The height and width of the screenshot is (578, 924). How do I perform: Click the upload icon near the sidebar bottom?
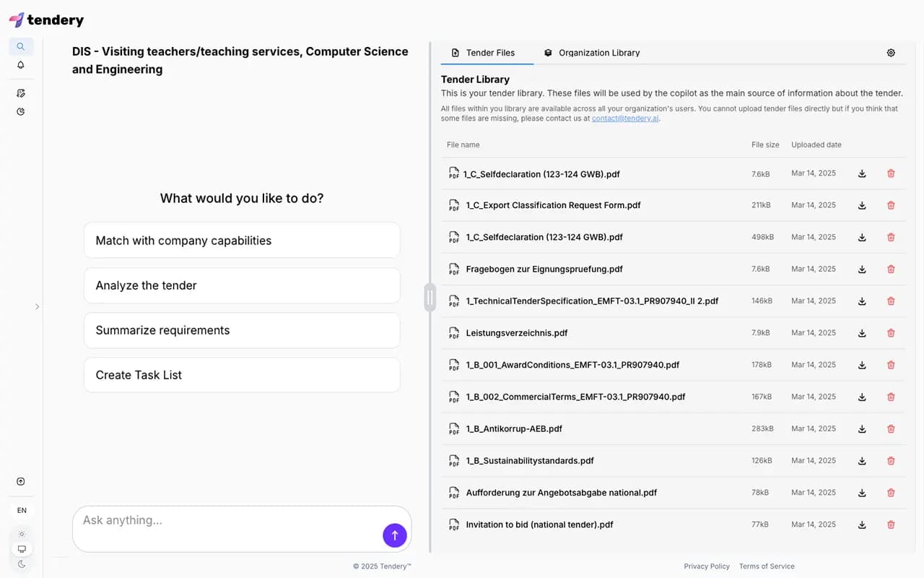(x=21, y=481)
